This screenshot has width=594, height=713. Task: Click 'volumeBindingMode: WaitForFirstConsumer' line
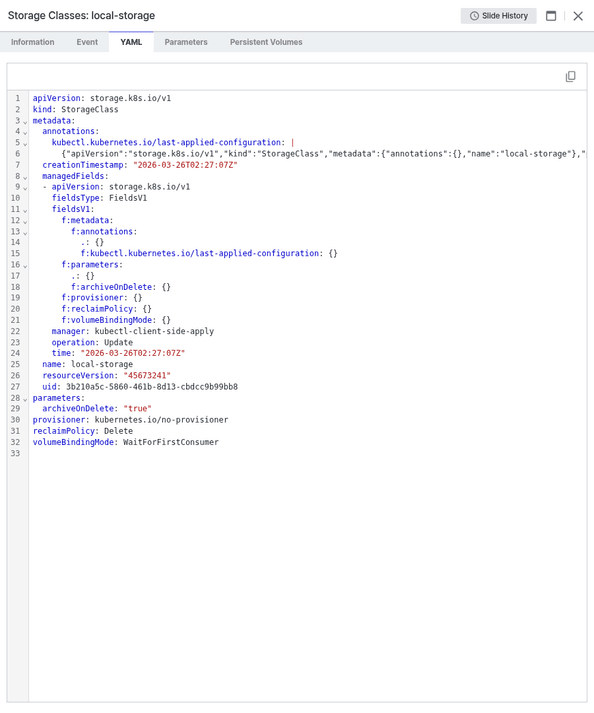126,442
